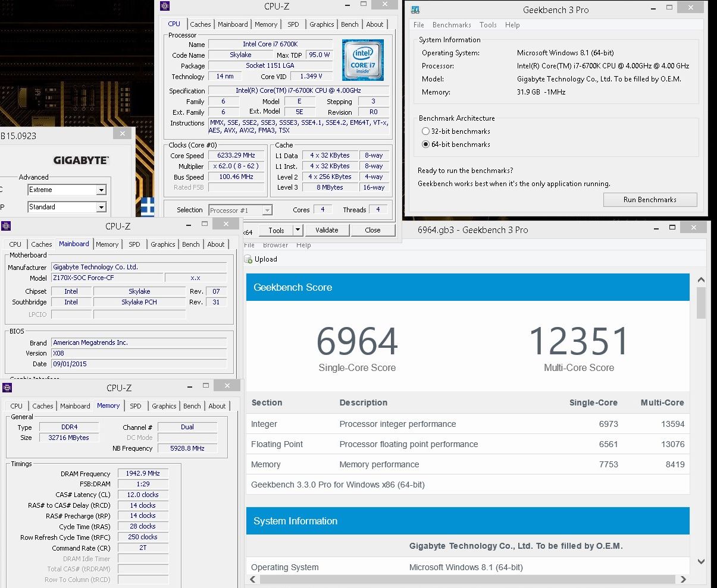The image size is (717, 588).
Task: Click the Close button in CPU-Z
Action: tap(372, 230)
